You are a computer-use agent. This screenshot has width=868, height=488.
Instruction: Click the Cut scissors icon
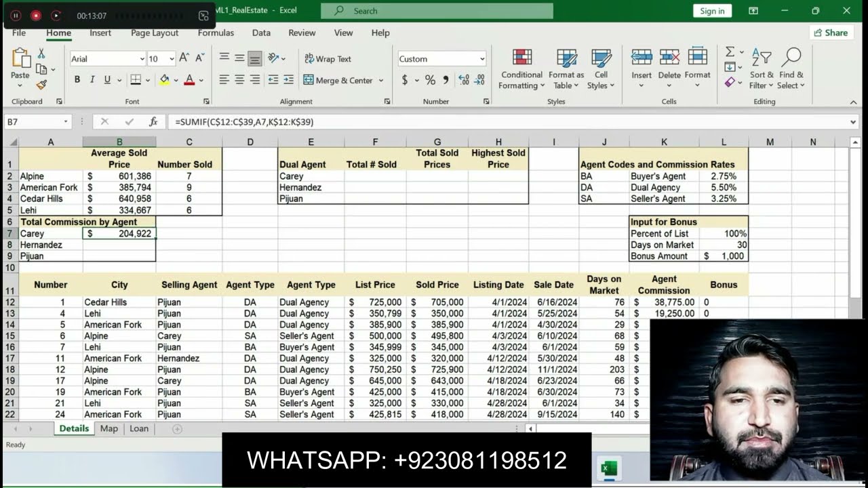(x=41, y=54)
